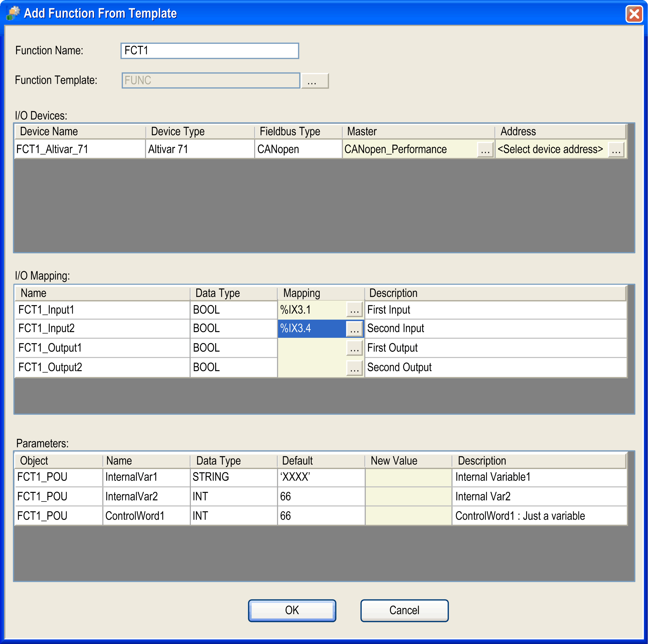Viewport: 648px width, 644px height.
Task: Click the New Value column header
Action: pos(408,461)
